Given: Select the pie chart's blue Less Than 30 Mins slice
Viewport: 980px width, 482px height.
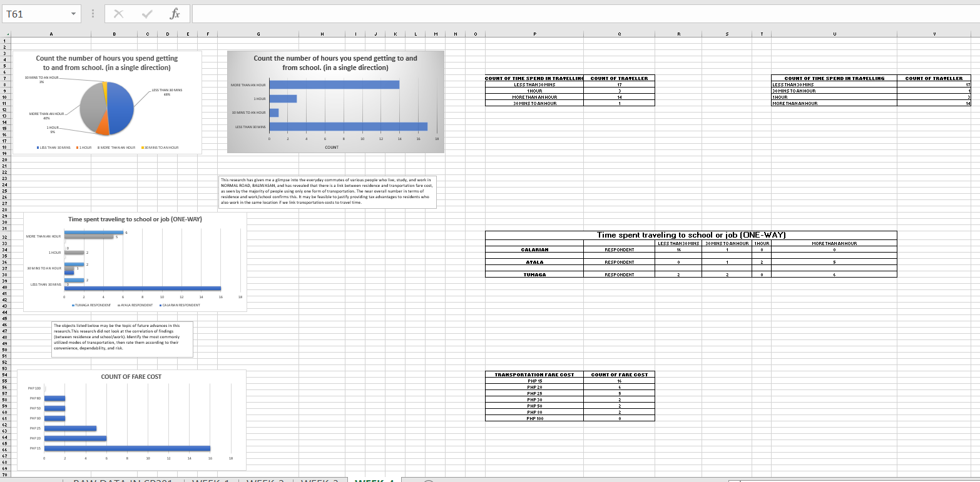Looking at the screenshot, I should [x=121, y=109].
